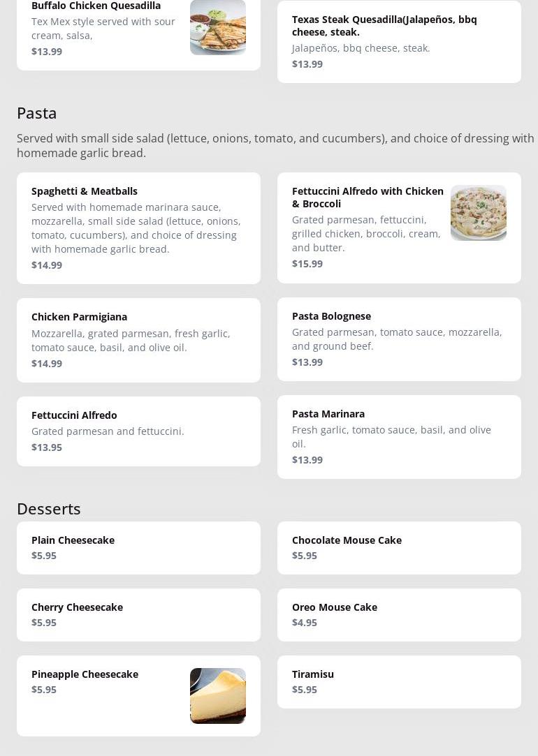Viewport: 538px width, 756px height.
Task: Select the Tiramisu dessert card
Action: [x=398, y=682]
